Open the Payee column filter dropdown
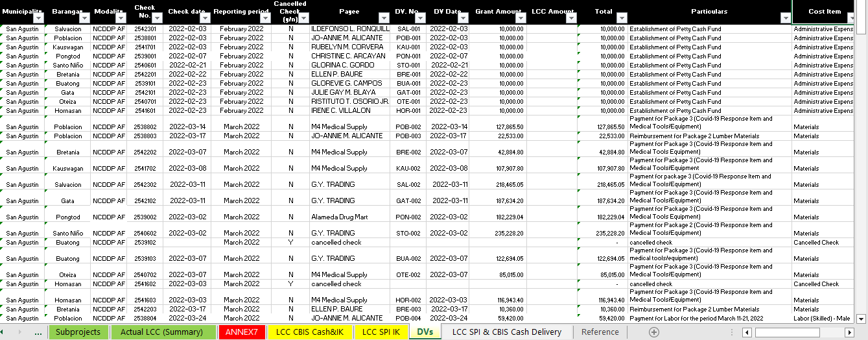This screenshot has width=868, height=340. click(x=385, y=19)
